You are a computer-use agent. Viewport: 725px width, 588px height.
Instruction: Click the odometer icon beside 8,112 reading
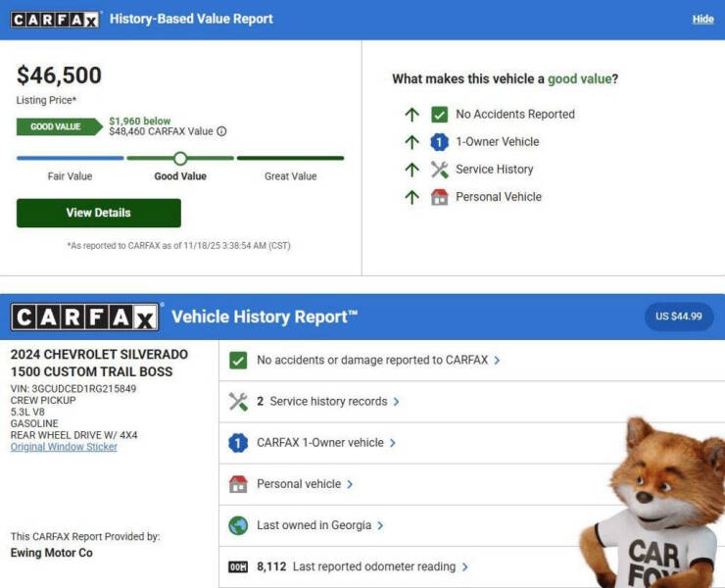click(x=238, y=566)
